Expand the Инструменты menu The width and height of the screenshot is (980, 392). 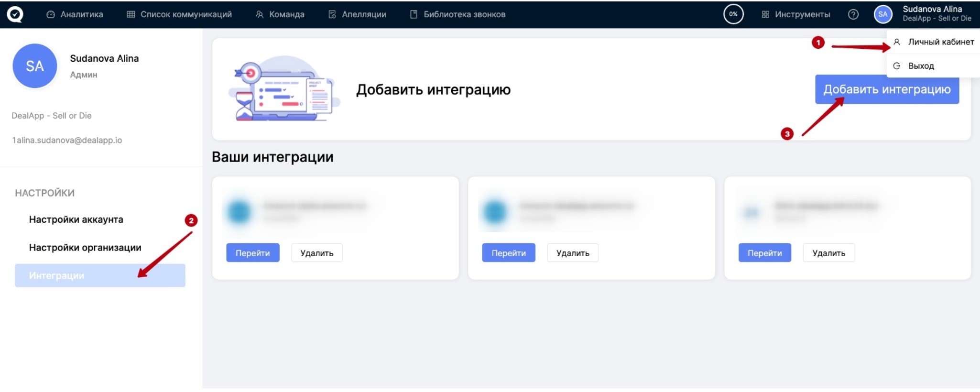point(796,14)
